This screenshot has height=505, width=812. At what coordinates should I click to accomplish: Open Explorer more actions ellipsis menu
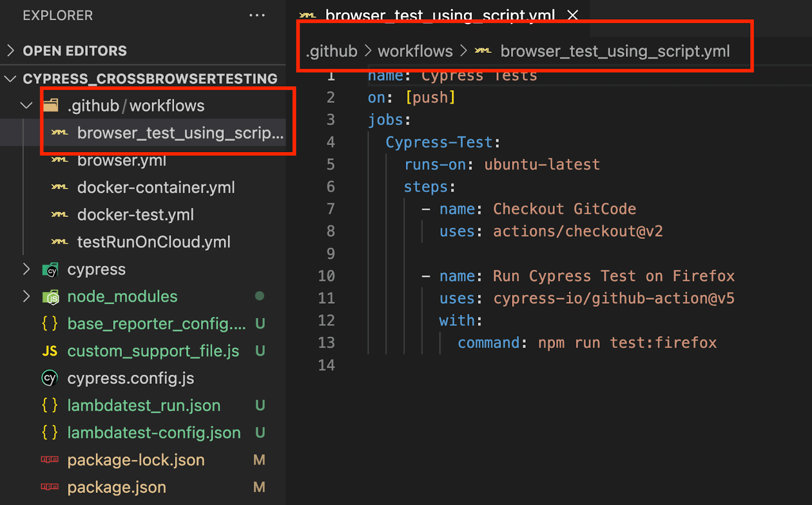(257, 15)
